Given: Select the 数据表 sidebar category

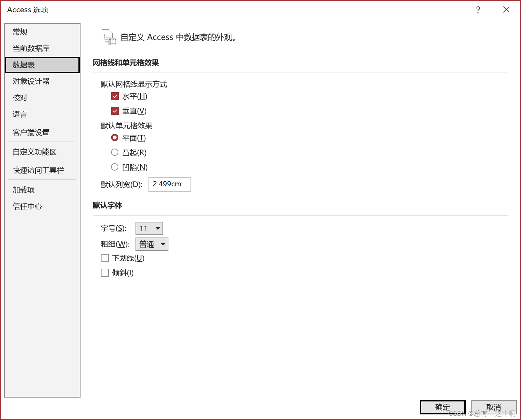Looking at the screenshot, I should (42, 65).
